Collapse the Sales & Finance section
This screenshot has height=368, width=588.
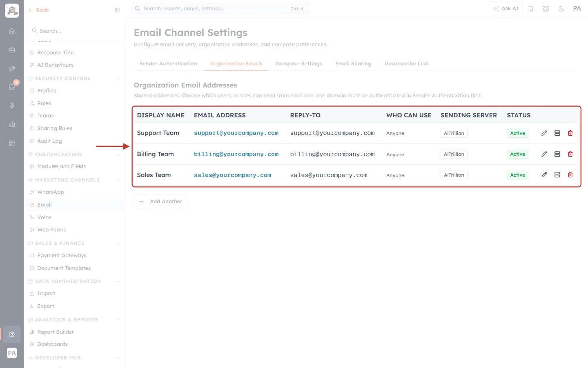118,243
